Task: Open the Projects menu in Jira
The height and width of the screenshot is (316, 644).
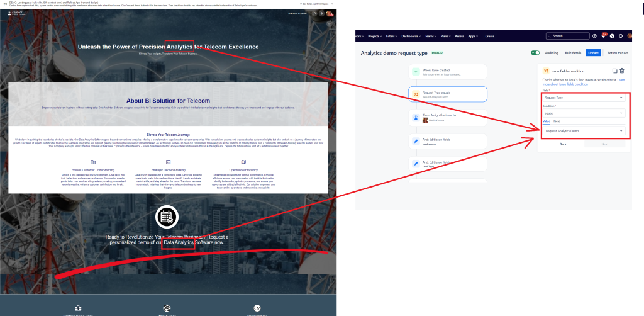Action: click(375, 36)
